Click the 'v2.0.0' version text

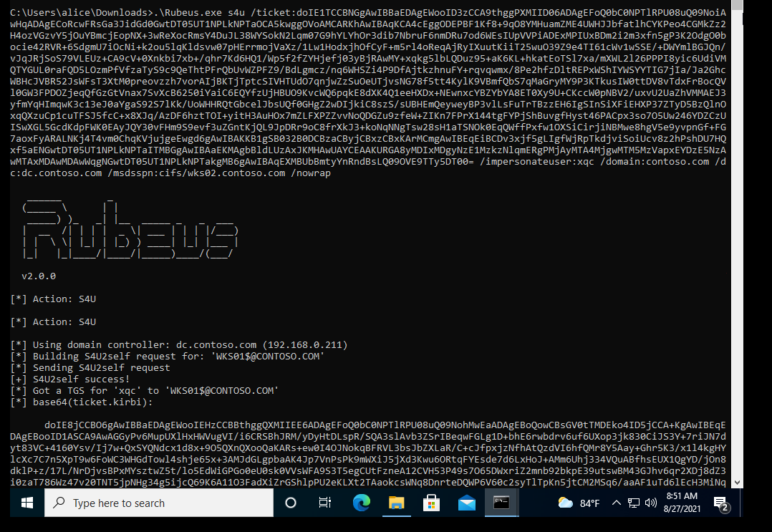click(39, 276)
